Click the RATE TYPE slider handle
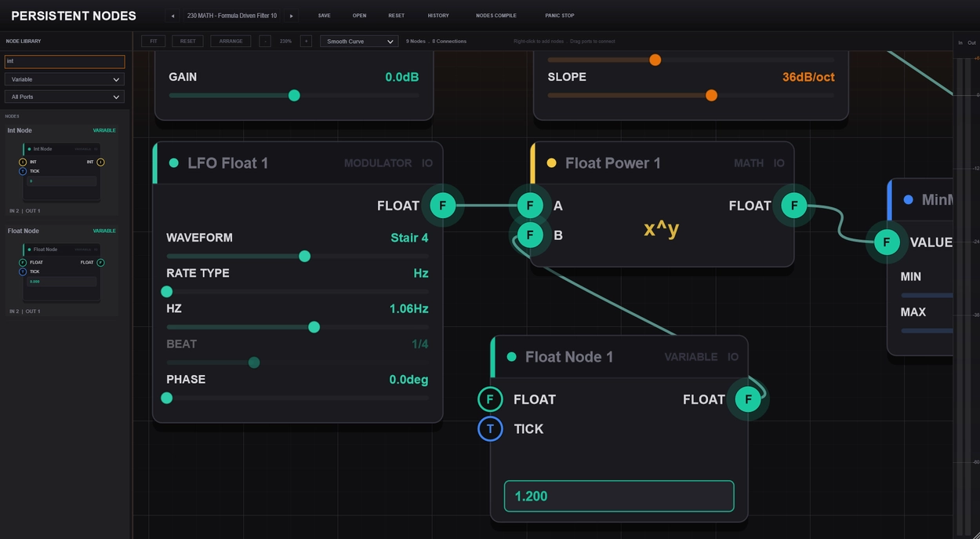 (166, 292)
